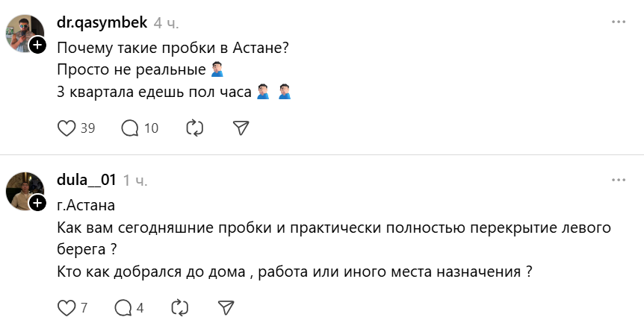This screenshot has height=323, width=644.
Task: Follow dr.qasymbek via plus badge
Action: (38, 46)
